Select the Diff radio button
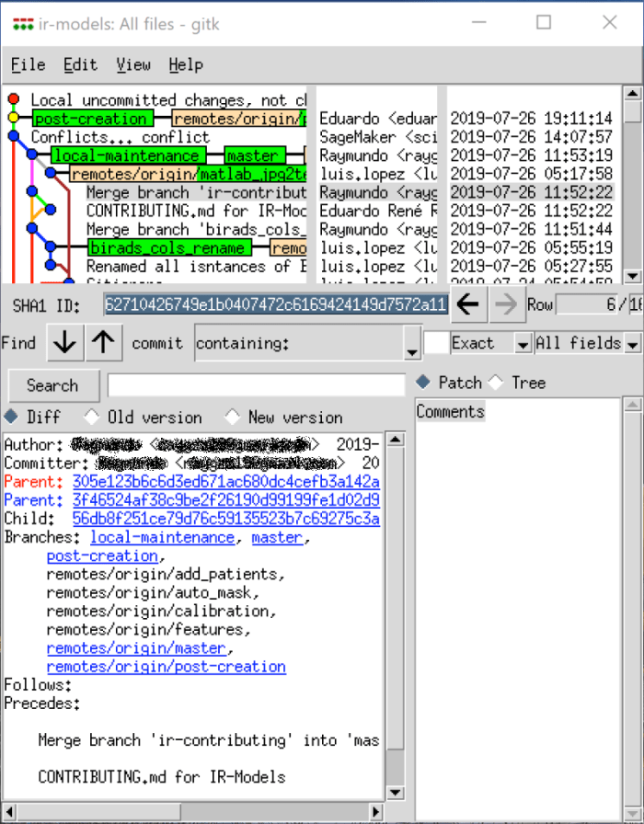Image resolution: width=644 pixels, height=824 pixels. [x=11, y=417]
